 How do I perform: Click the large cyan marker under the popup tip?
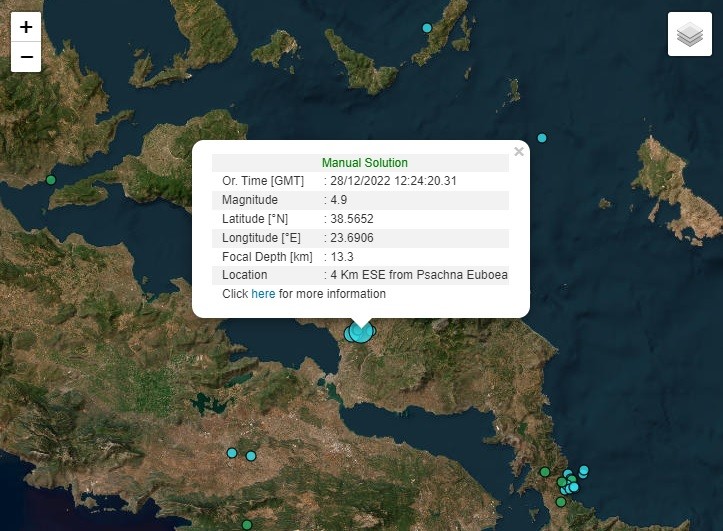pyautogui.click(x=361, y=332)
